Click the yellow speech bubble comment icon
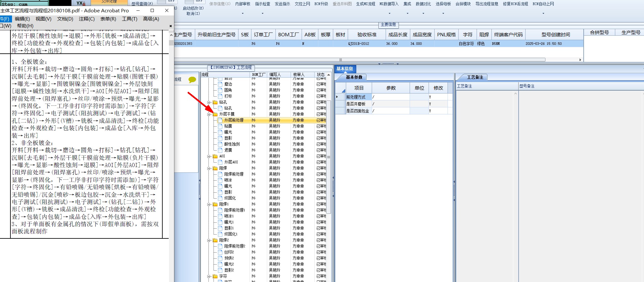644x282 pixels. click(x=192, y=80)
